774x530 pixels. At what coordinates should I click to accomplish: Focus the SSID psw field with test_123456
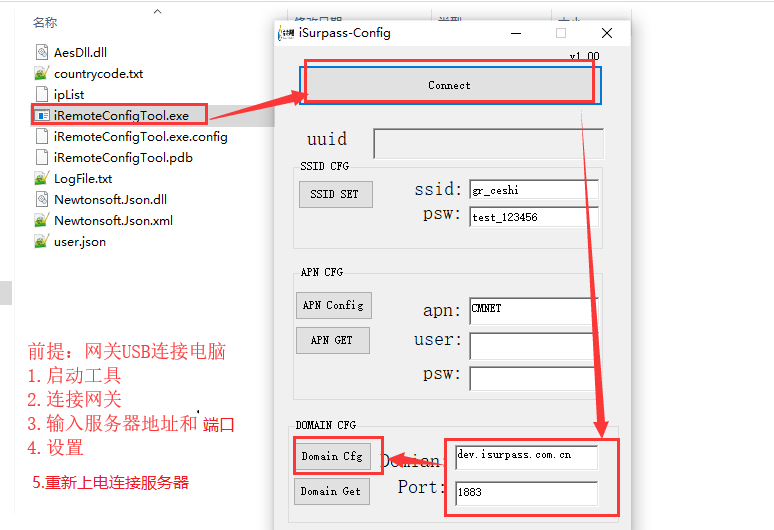tap(534, 217)
